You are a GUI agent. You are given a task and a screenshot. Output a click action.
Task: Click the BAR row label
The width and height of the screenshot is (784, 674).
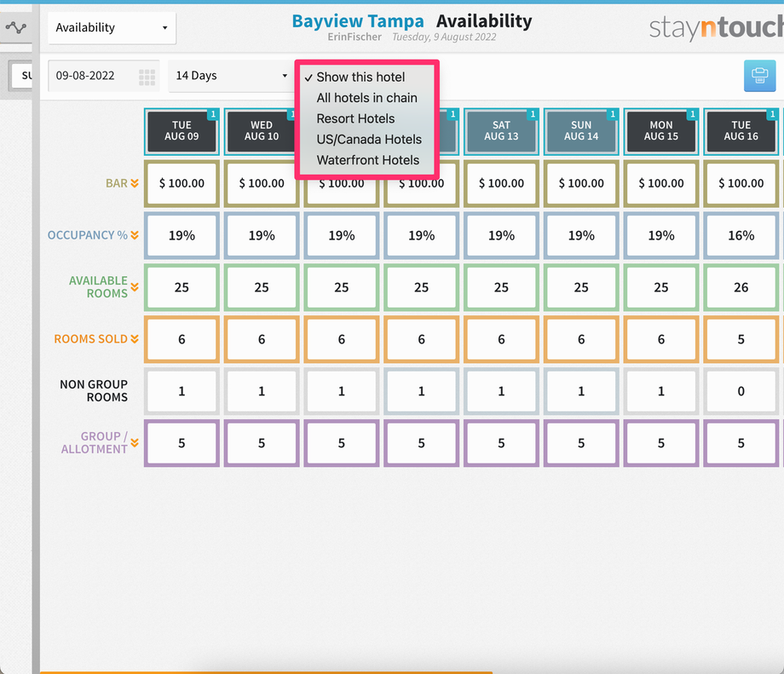[117, 183]
